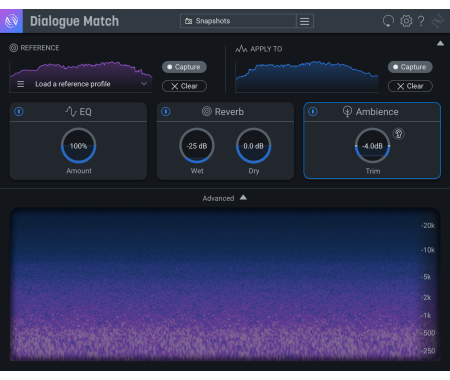Toggle the Reverb module power button
Image resolution: width=450 pixels, height=380 pixels.
(166, 111)
